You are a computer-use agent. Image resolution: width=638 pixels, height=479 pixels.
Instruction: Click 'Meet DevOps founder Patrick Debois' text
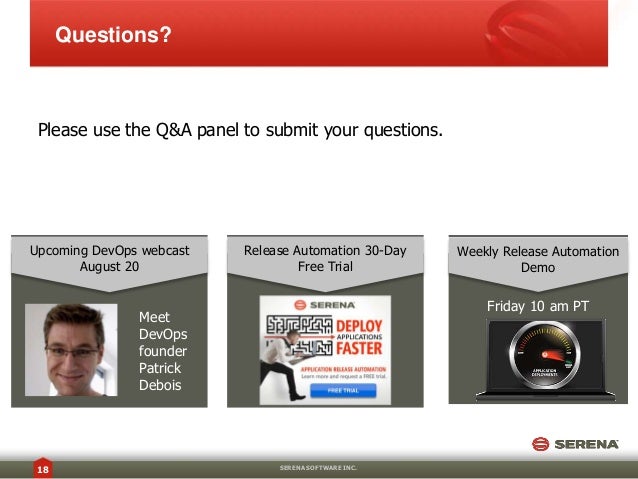(x=163, y=351)
